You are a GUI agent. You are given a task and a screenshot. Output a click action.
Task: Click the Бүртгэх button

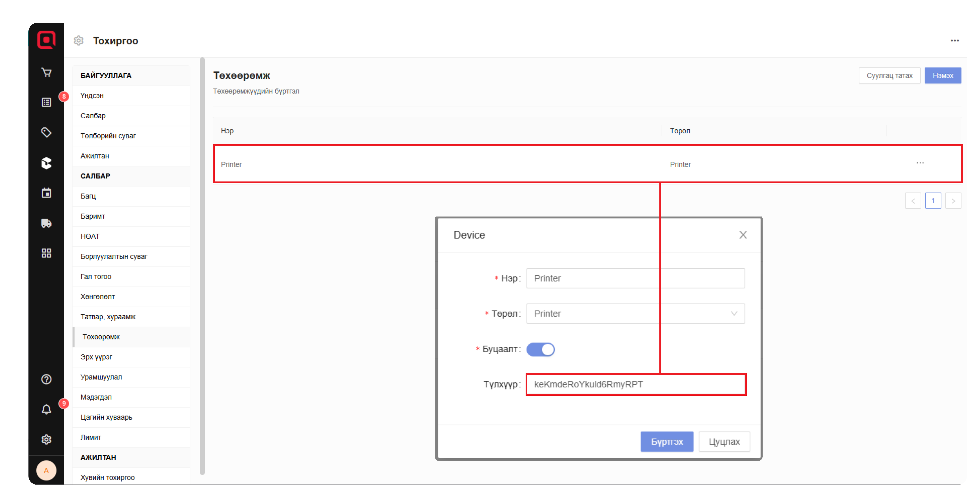(667, 442)
